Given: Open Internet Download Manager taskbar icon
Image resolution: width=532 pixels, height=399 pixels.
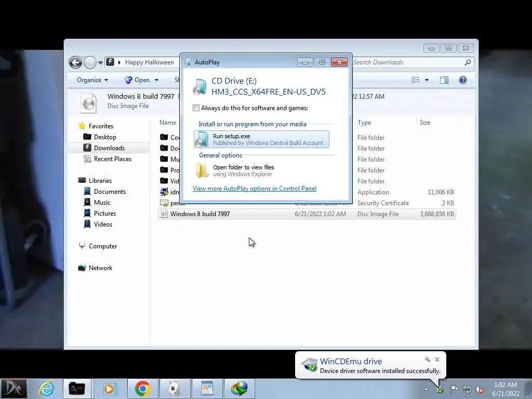Looking at the screenshot, I should pyautogui.click(x=240, y=389).
